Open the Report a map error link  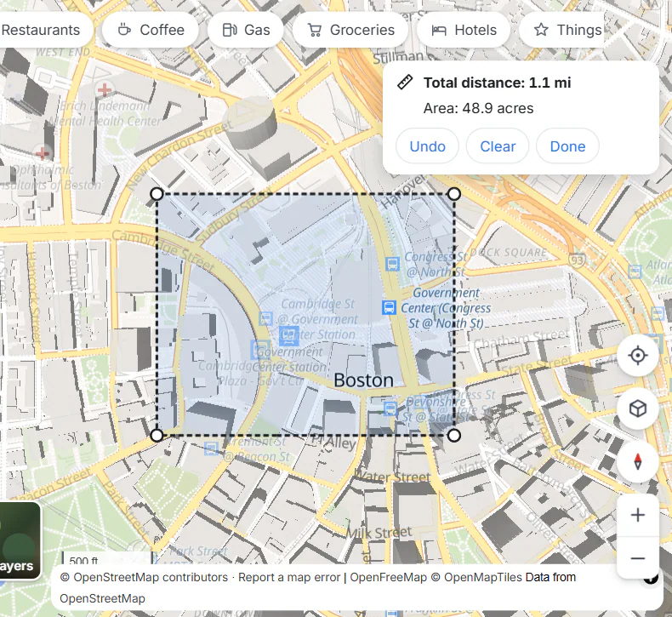pyautogui.click(x=289, y=577)
